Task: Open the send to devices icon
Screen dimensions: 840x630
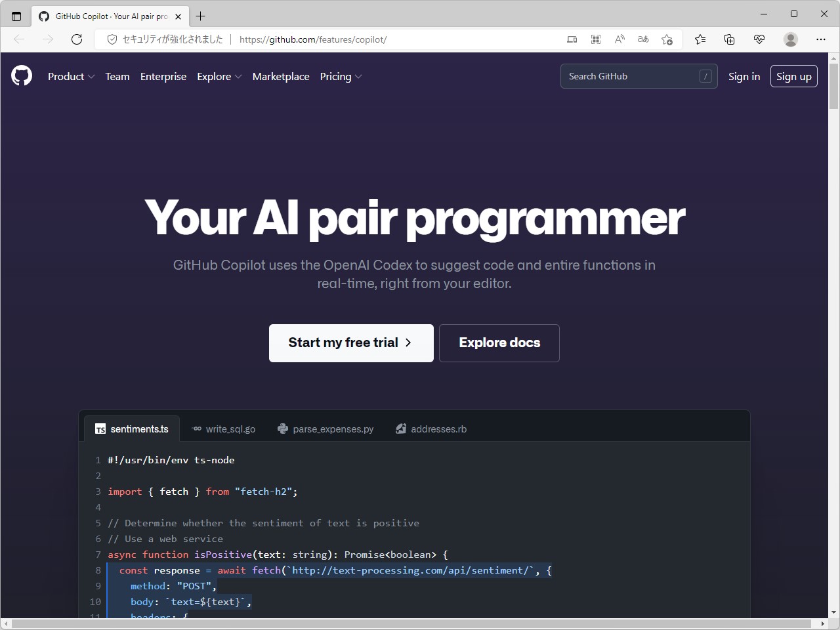Action: tap(572, 39)
